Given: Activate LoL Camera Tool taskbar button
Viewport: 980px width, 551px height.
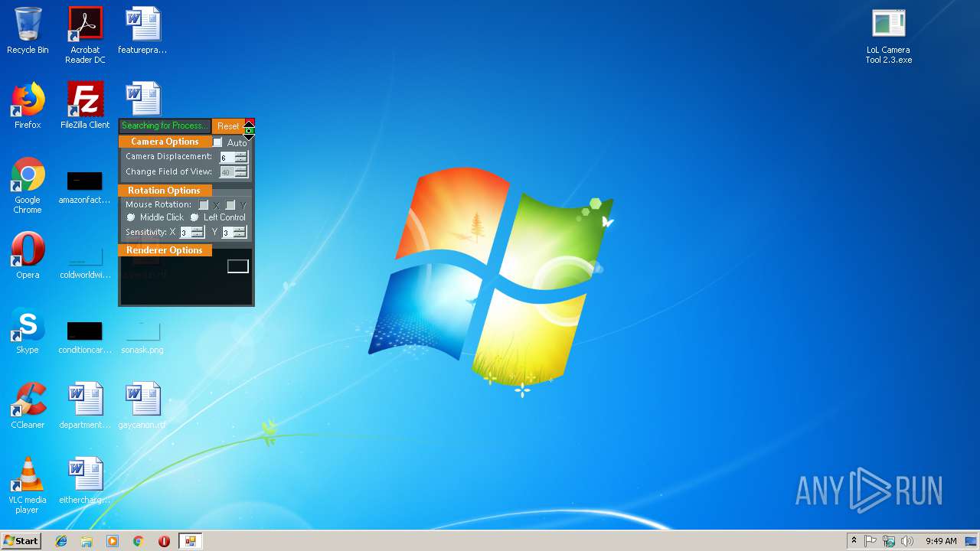Looking at the screenshot, I should tap(190, 541).
